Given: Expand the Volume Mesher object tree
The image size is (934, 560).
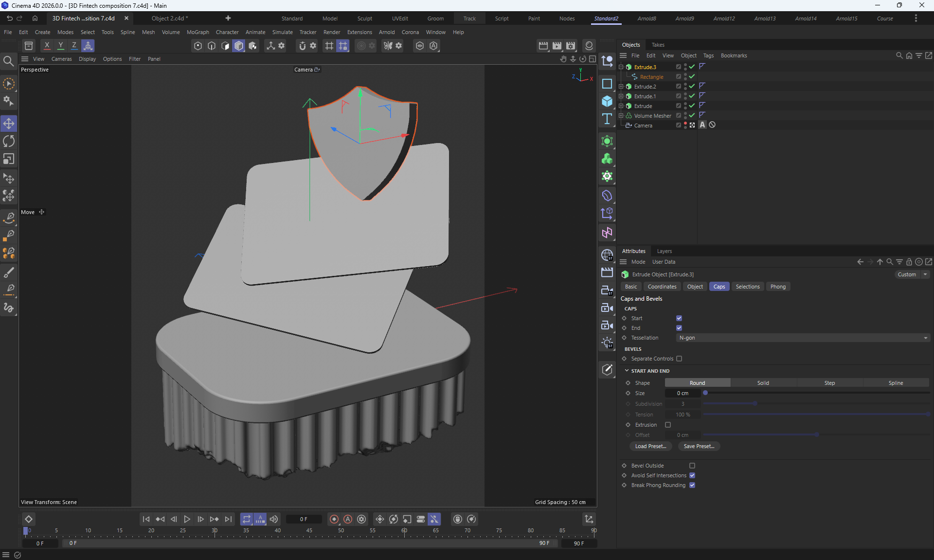Looking at the screenshot, I should (621, 116).
